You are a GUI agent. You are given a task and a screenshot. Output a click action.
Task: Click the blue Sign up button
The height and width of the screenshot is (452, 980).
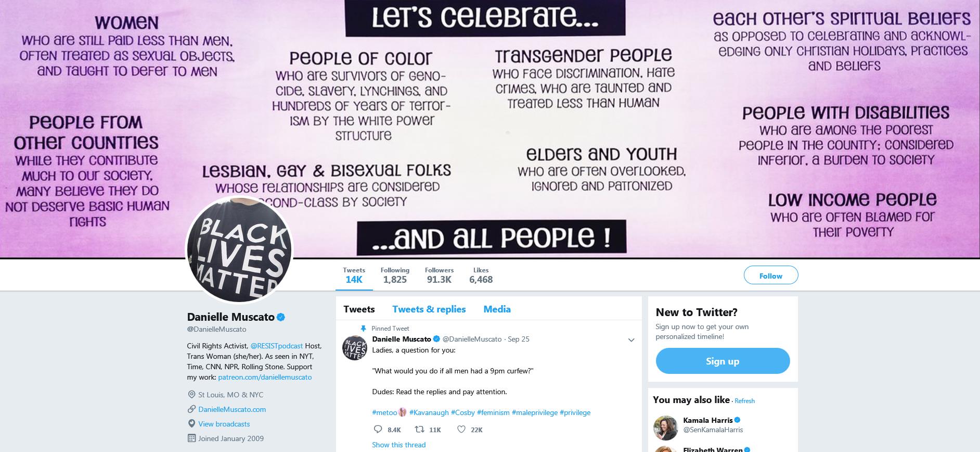(x=723, y=361)
